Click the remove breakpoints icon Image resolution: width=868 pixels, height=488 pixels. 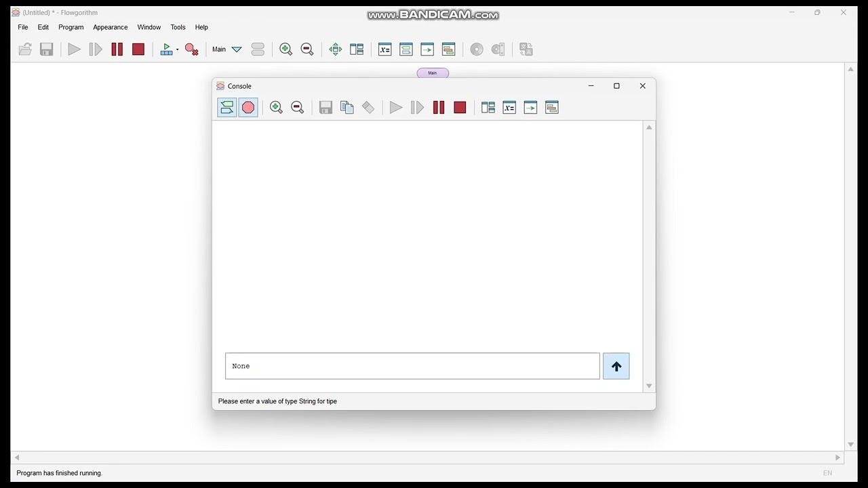[192, 49]
